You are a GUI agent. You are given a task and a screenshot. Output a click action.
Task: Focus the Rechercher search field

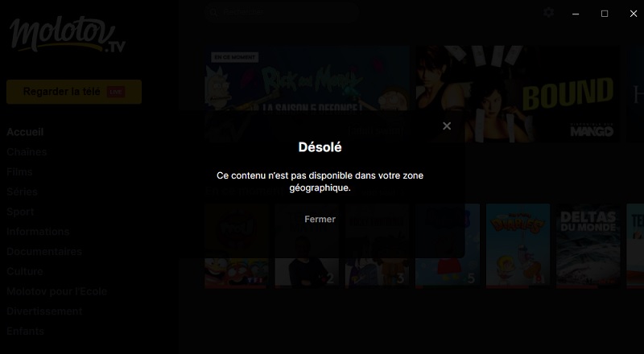[x=281, y=12]
